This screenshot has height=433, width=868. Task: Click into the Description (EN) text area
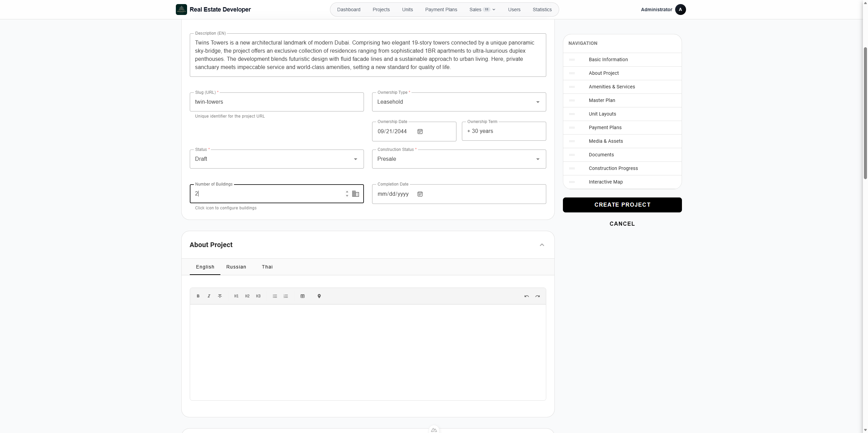(x=368, y=55)
